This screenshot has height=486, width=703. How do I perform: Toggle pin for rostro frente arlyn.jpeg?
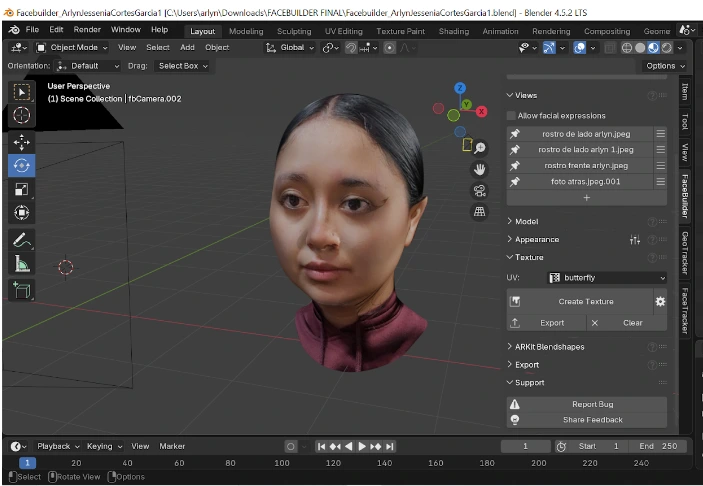coord(515,165)
